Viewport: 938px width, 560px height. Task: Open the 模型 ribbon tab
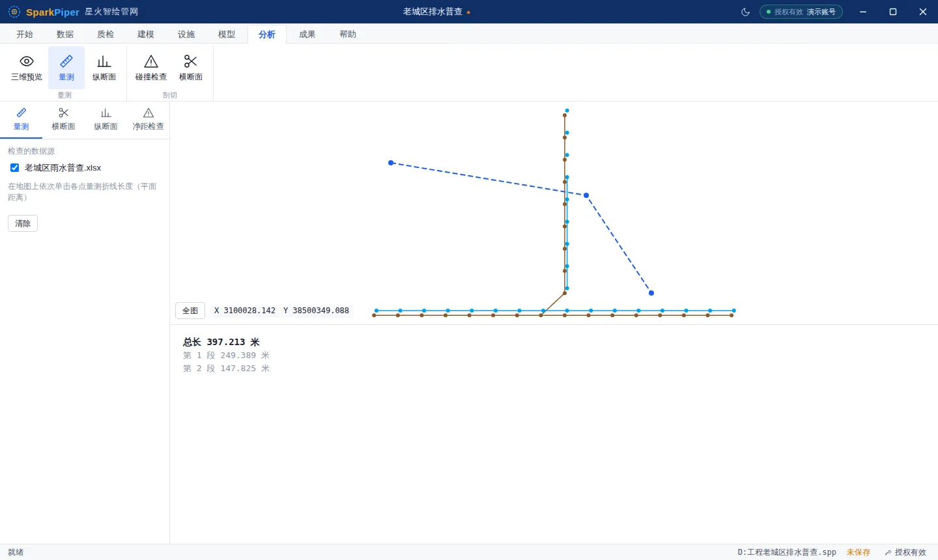pos(227,34)
